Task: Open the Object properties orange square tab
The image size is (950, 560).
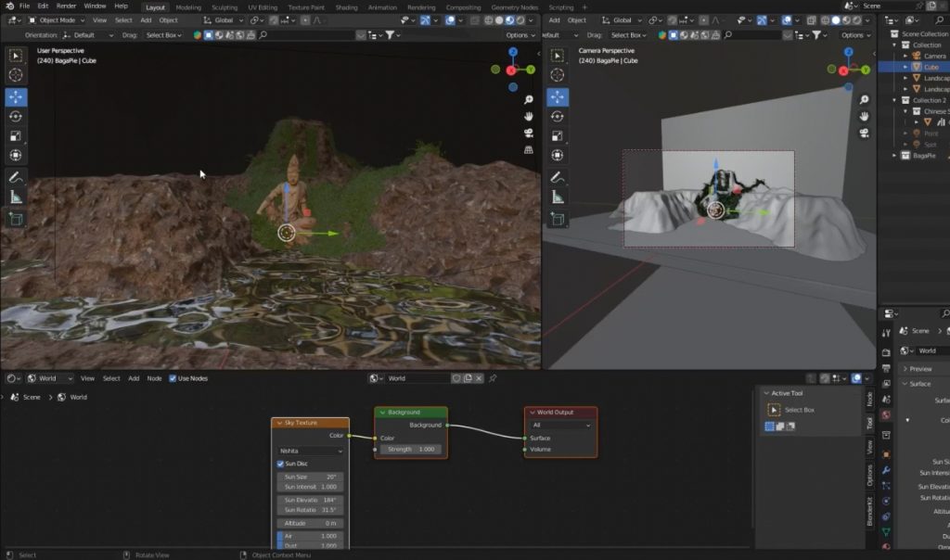Action: click(x=886, y=454)
